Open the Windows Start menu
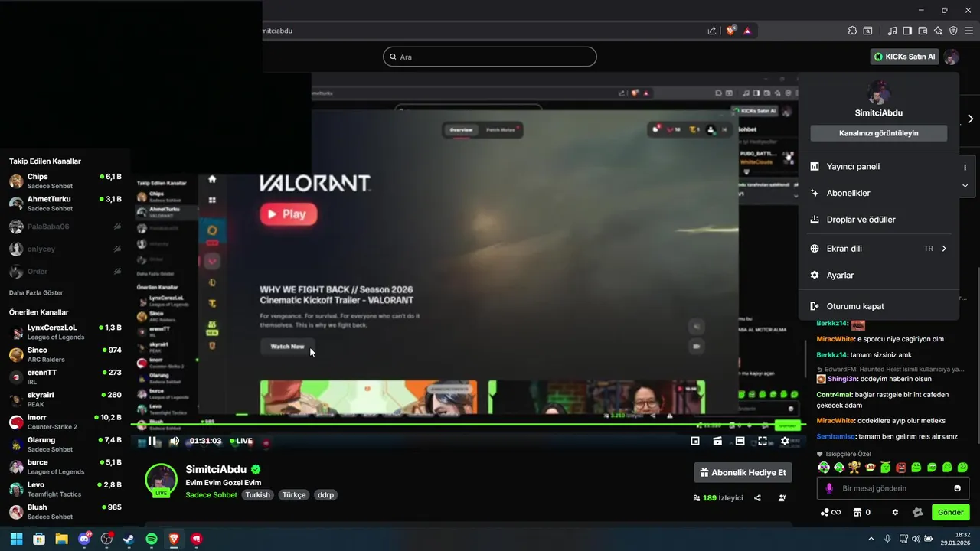The height and width of the screenshot is (551, 980). [16, 539]
